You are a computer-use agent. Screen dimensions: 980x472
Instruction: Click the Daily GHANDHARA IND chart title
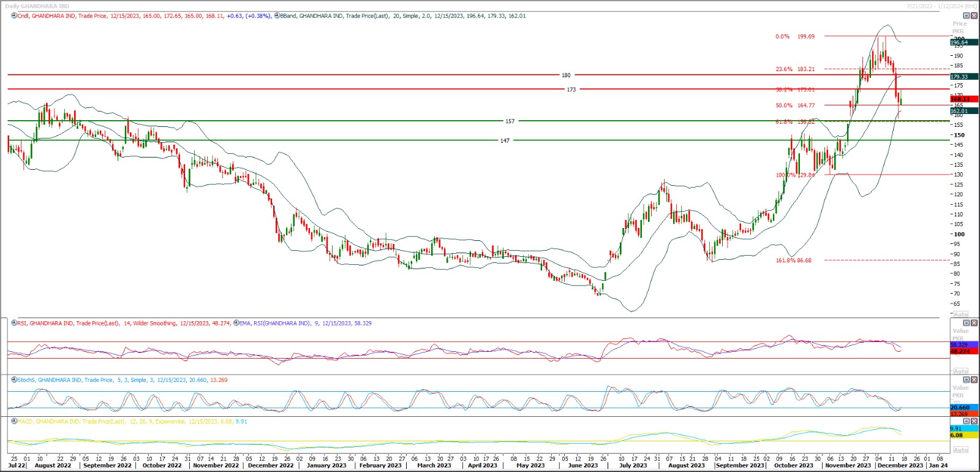(37, 6)
